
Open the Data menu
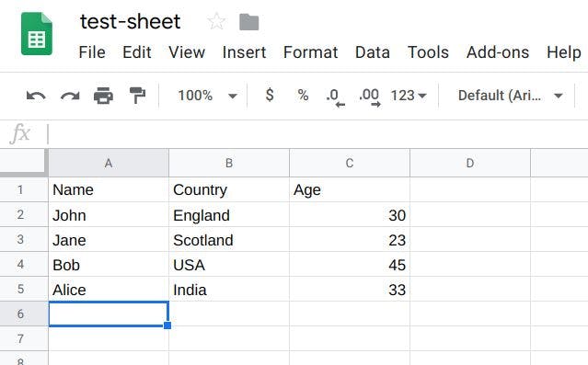coord(373,52)
